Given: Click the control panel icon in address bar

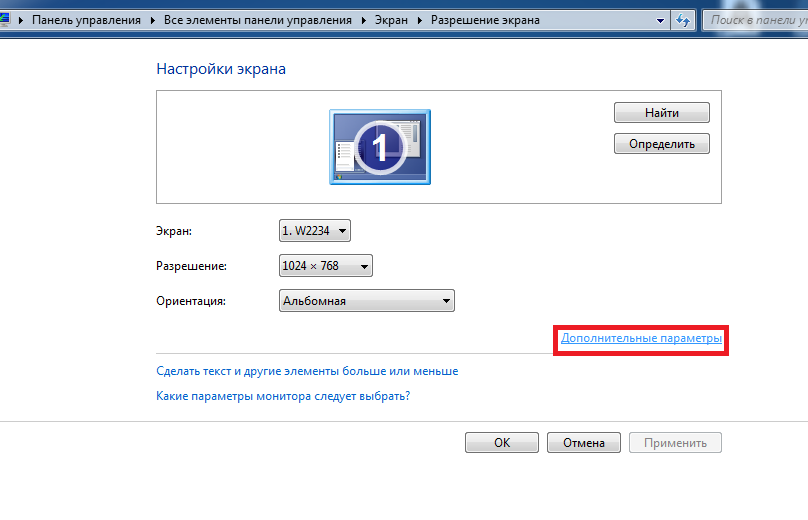Looking at the screenshot, I should pos(4,20).
